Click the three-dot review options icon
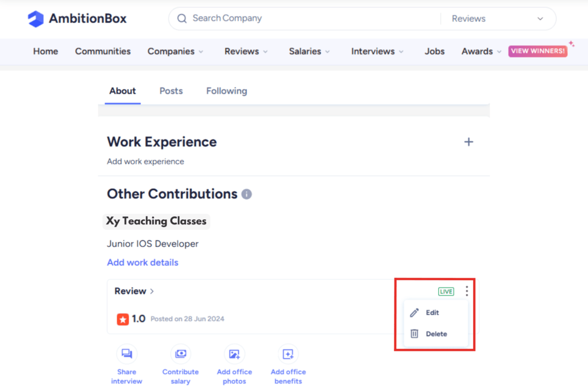Viewport: 588px width, 392px height. point(467,291)
